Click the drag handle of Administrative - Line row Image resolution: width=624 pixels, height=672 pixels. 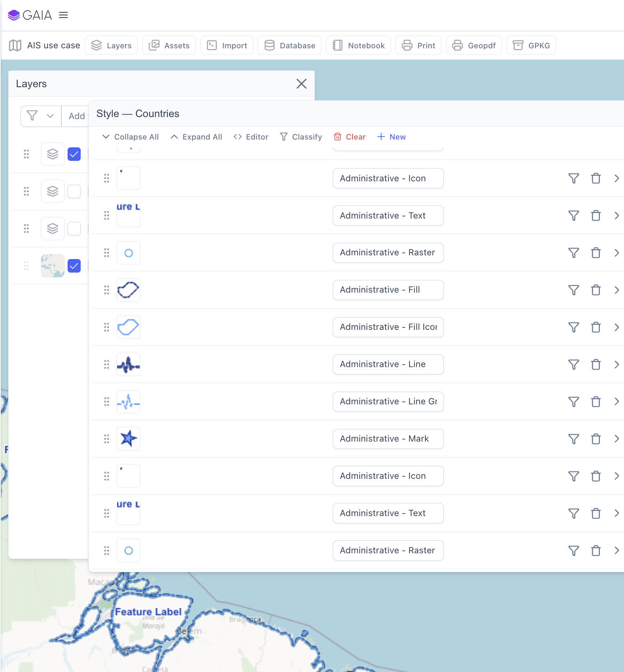tap(106, 365)
